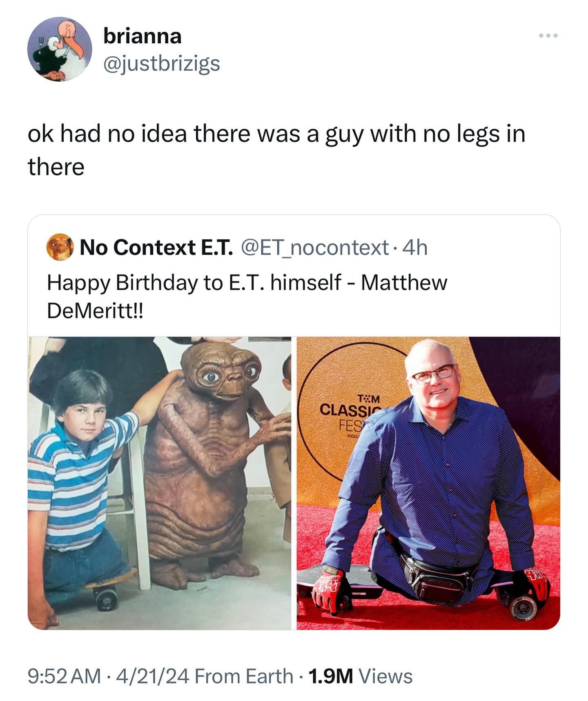588x701 pixels.
Task: Click the 4/21/24 date
Action: pyautogui.click(x=153, y=676)
